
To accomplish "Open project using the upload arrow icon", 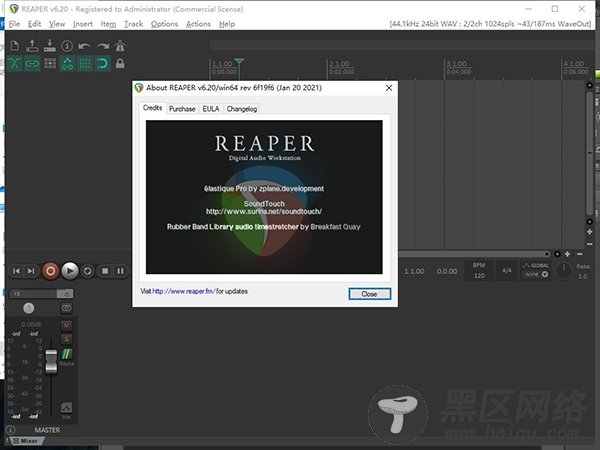I will (x=32, y=46).
